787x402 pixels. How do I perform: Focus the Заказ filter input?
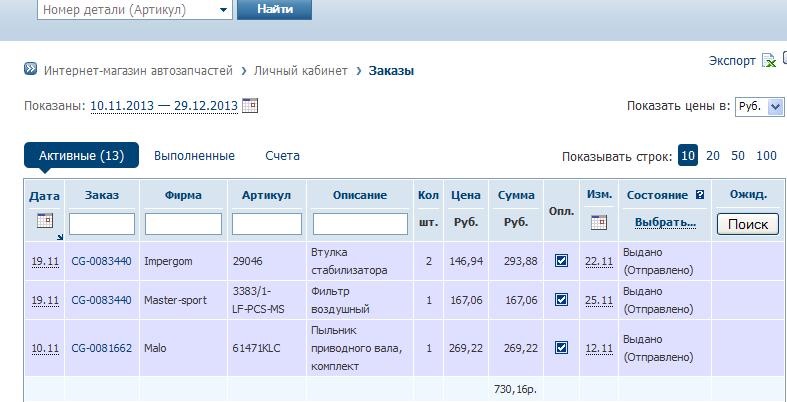[x=102, y=224]
